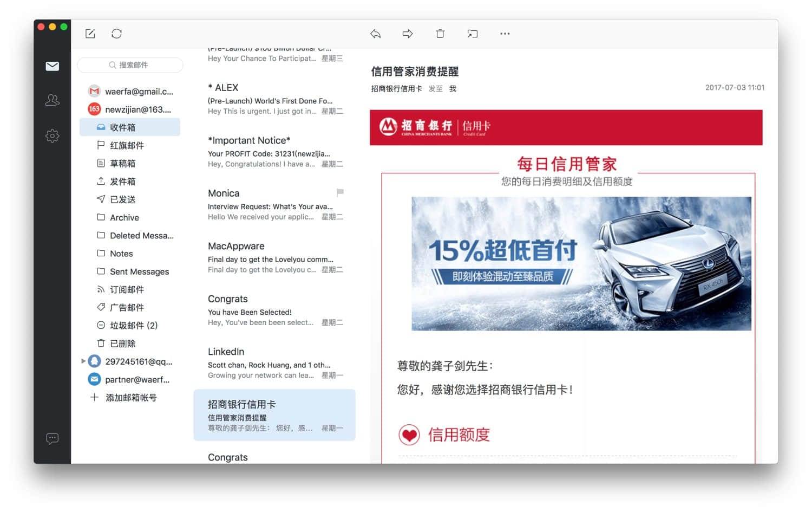
Task: Open Monica's Interview Request email
Action: tap(274, 204)
